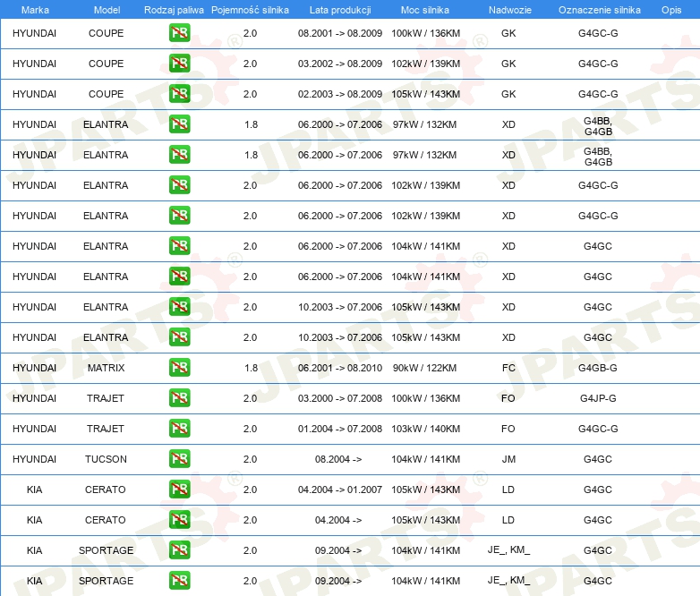This screenshot has width=700, height=596.
Task: Click KIA in the CERATO row ending 01.2007
Action: tap(34, 490)
